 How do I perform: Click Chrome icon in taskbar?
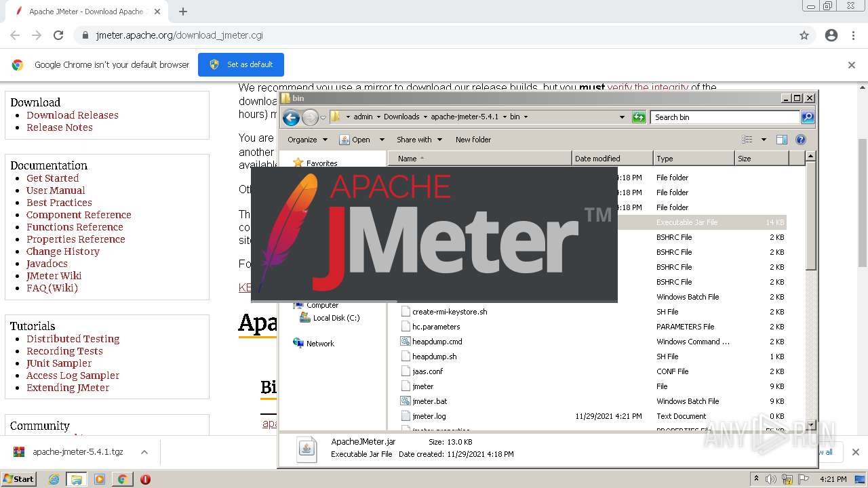pyautogui.click(x=122, y=479)
